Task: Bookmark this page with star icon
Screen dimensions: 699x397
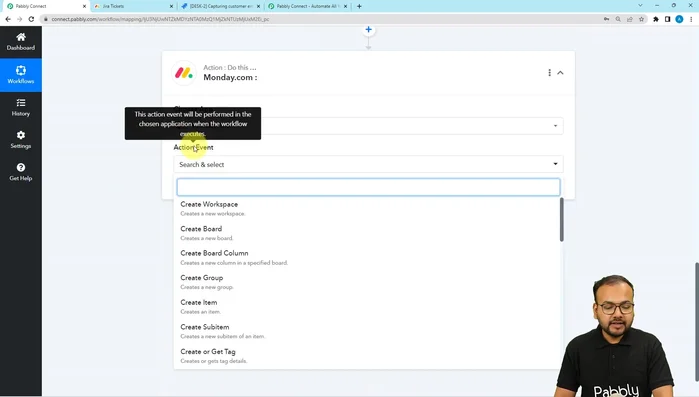Action: [641, 19]
